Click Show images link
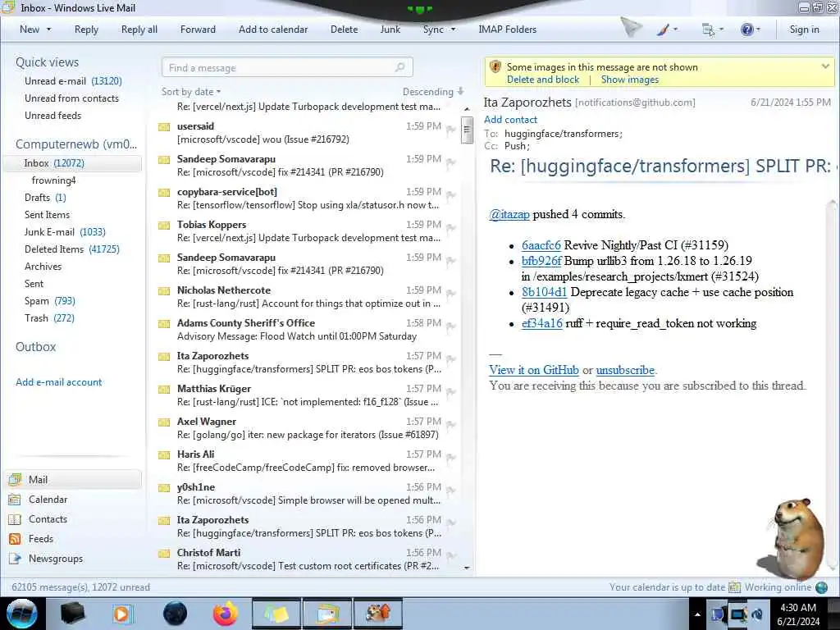 point(629,80)
